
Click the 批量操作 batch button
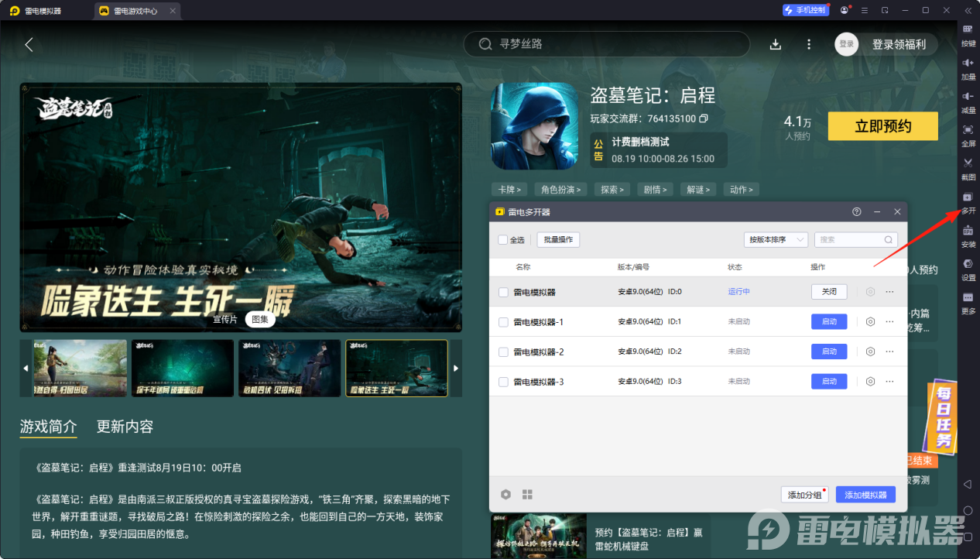pos(558,240)
